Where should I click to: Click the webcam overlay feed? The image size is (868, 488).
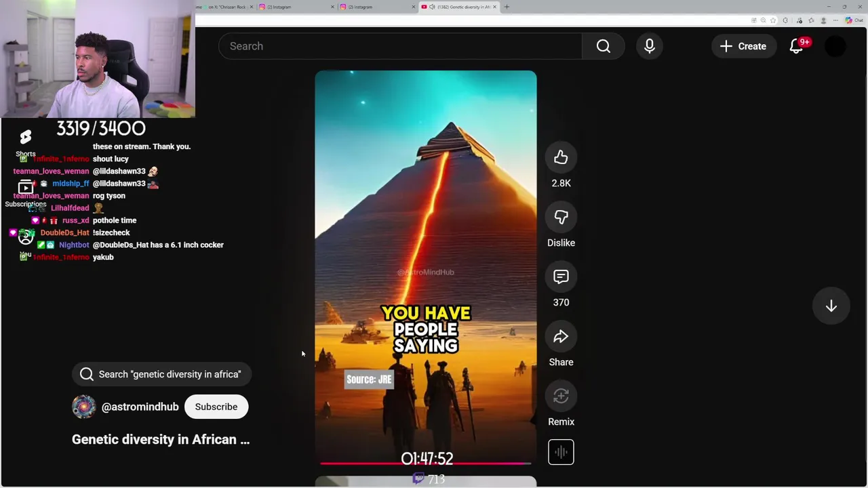[98, 59]
